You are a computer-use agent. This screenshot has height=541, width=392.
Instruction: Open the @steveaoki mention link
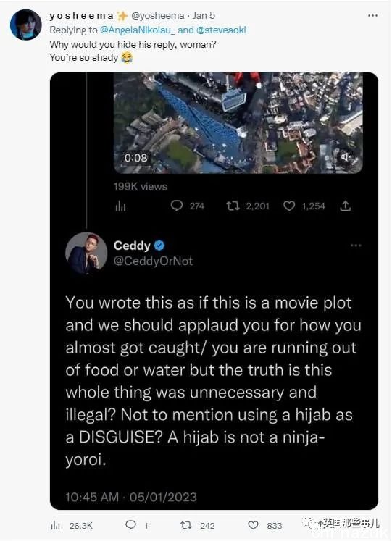[221, 30]
